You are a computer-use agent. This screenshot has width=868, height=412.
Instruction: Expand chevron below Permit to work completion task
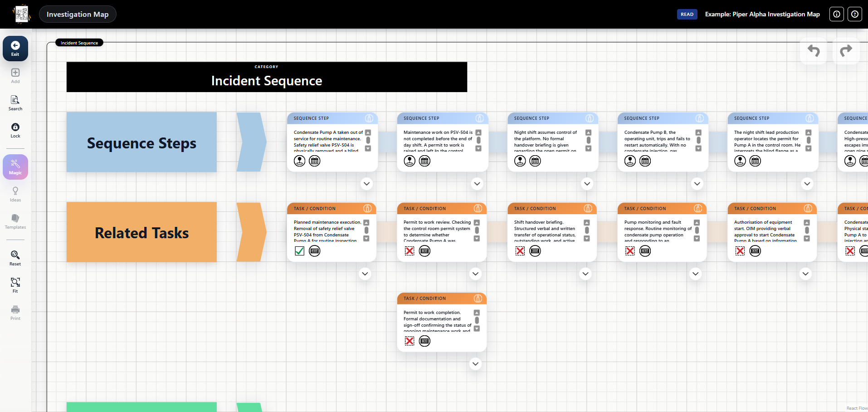(475, 364)
